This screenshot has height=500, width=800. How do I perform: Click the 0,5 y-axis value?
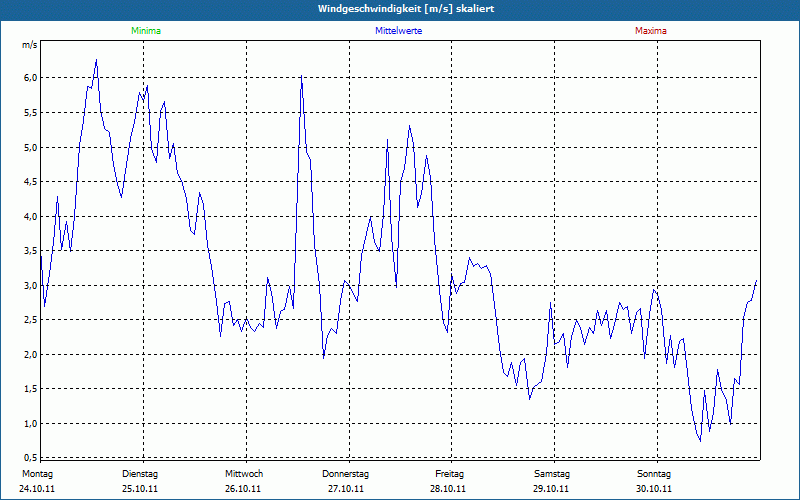pos(31,457)
